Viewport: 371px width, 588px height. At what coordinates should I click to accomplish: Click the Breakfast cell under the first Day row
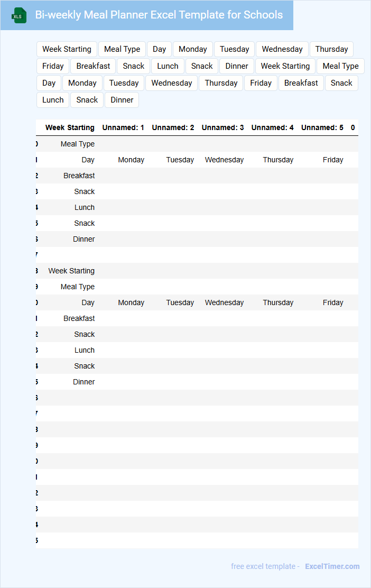(79, 176)
